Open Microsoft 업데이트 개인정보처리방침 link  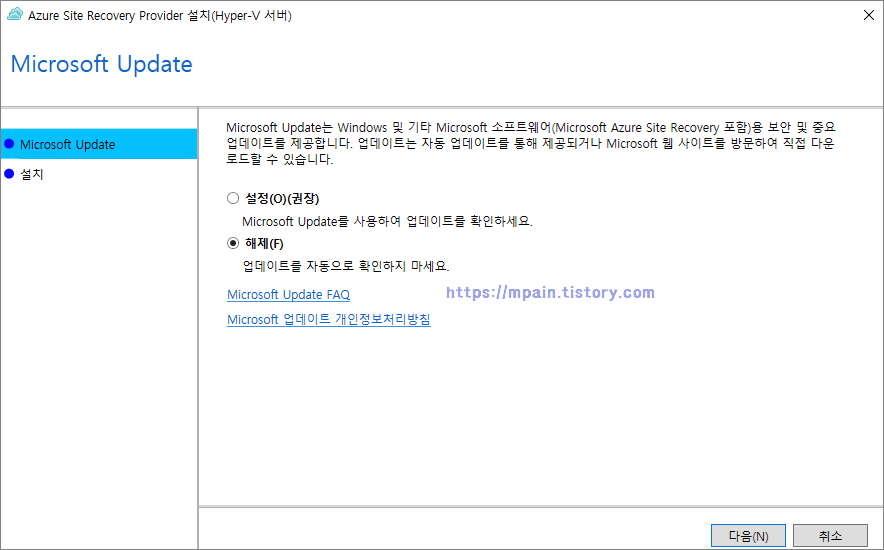(x=329, y=320)
